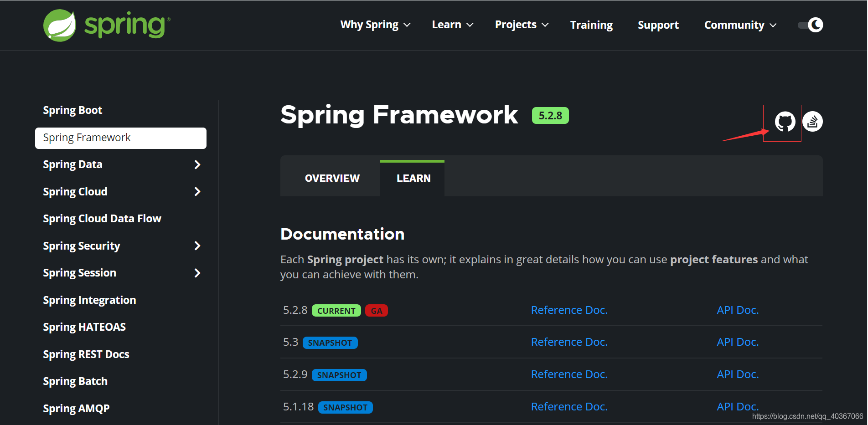Click the CURRENT badge on 5.2.8
Image resolution: width=868 pixels, height=425 pixels.
336,311
